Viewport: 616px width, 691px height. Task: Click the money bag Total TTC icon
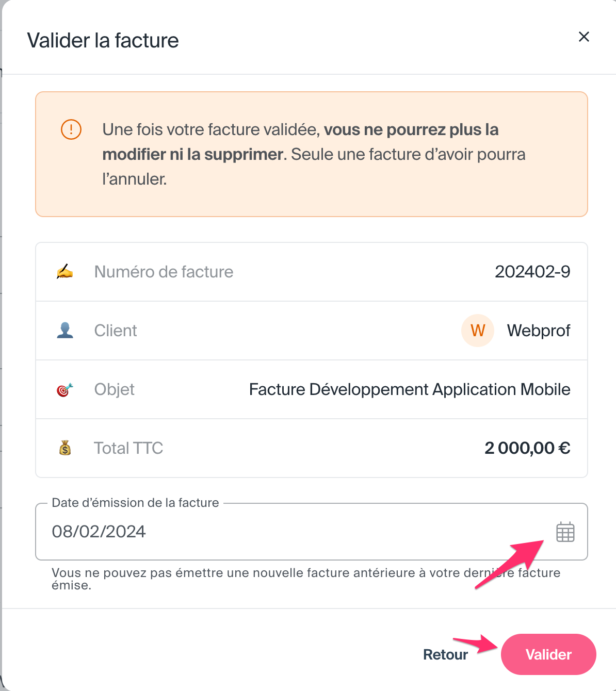point(65,448)
